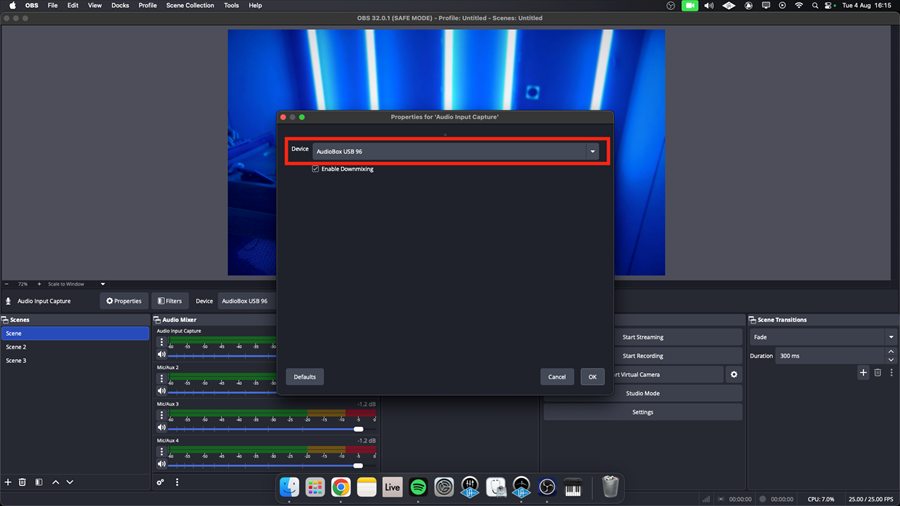This screenshot has width=900, height=506.
Task: Open virtual camera settings gear icon
Action: (734, 375)
